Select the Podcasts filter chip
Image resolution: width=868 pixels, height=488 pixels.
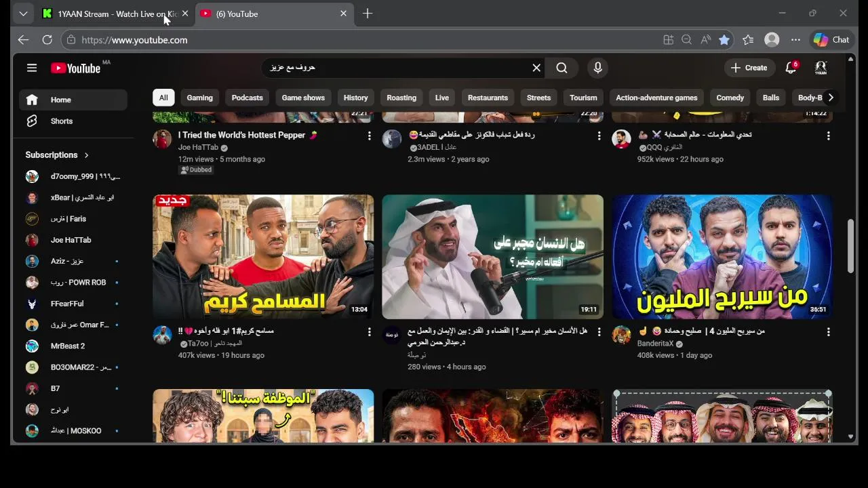[x=247, y=98]
